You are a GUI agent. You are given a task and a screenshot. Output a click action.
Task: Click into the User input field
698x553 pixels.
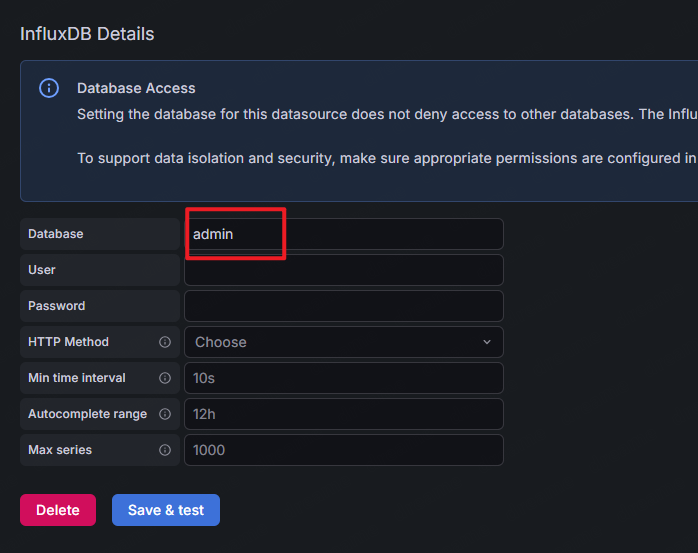[x=343, y=270]
